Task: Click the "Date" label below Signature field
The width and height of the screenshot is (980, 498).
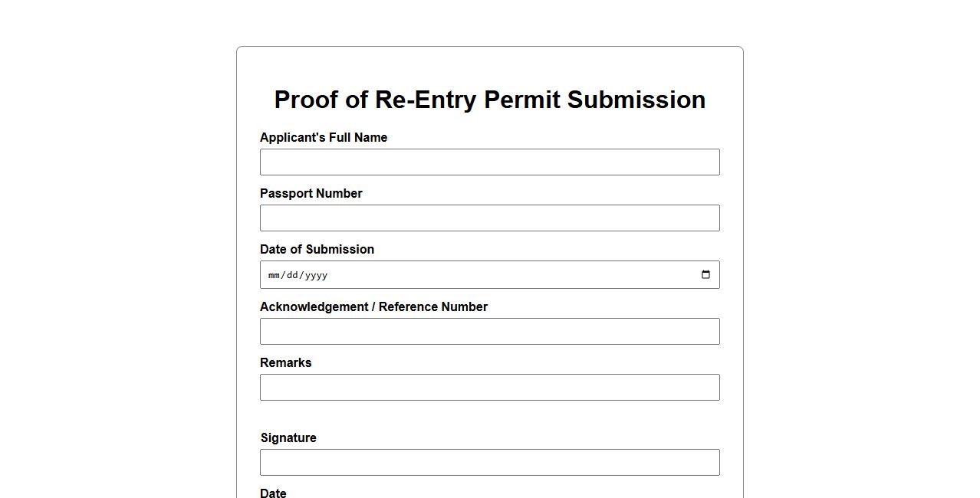Action: tap(273, 493)
